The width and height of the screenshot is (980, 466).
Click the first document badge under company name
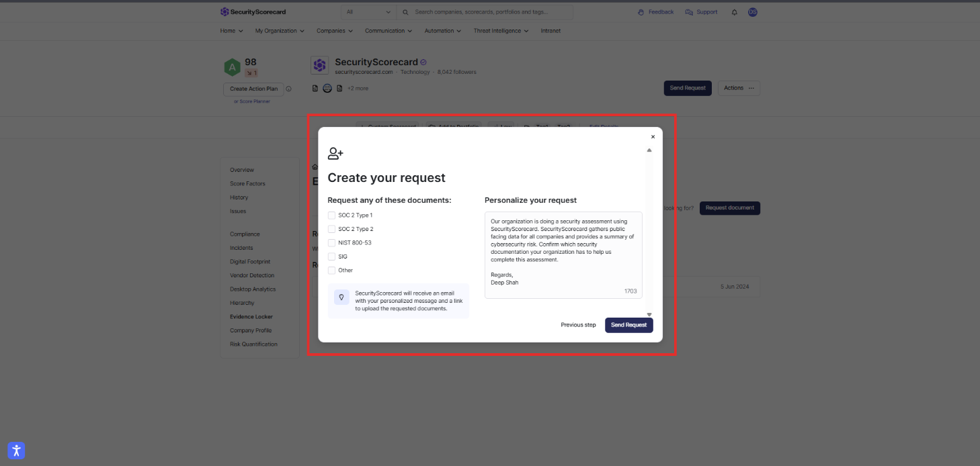coord(315,88)
